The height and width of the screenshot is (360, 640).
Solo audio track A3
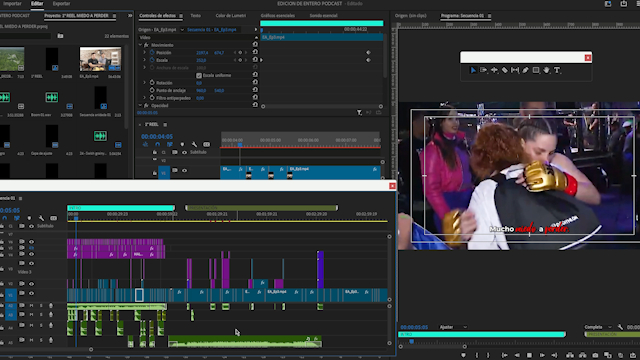[41, 314]
